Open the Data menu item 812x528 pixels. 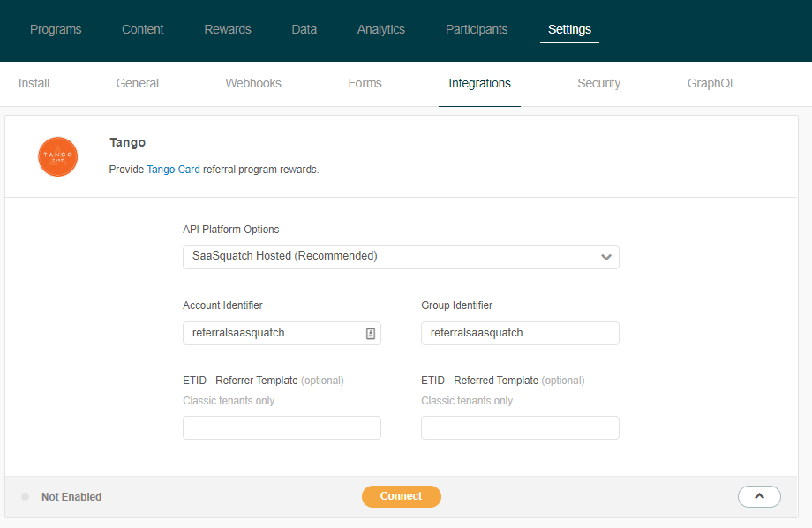(x=304, y=29)
